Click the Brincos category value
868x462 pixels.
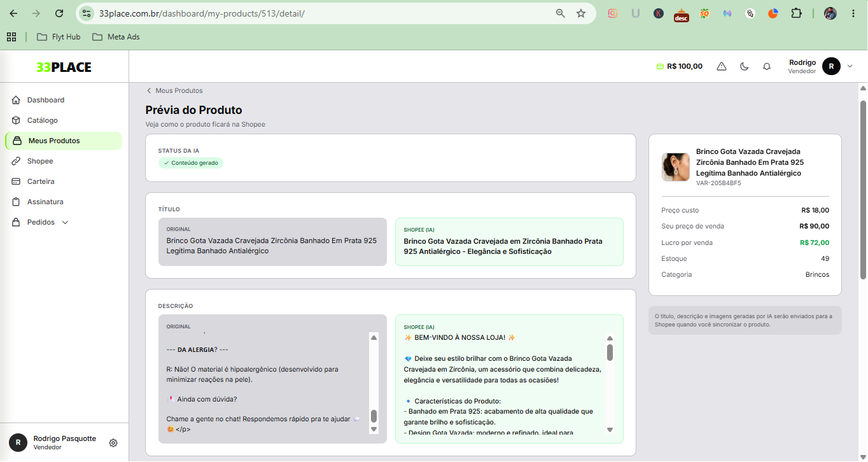click(x=817, y=275)
